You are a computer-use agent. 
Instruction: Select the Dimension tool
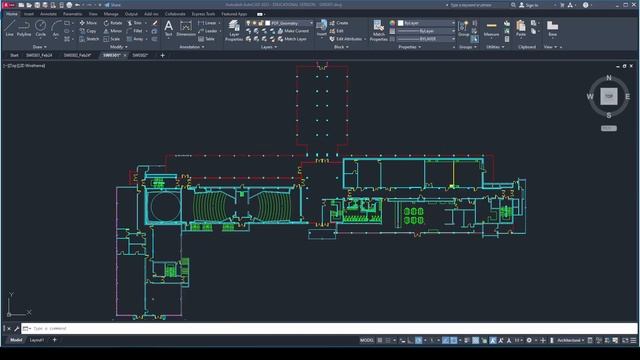tap(186, 29)
